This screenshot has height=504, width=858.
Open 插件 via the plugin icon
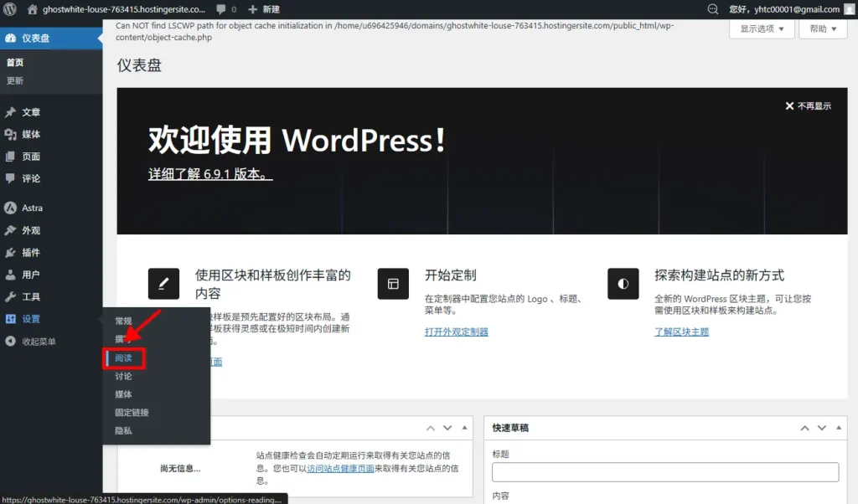[x=12, y=253]
